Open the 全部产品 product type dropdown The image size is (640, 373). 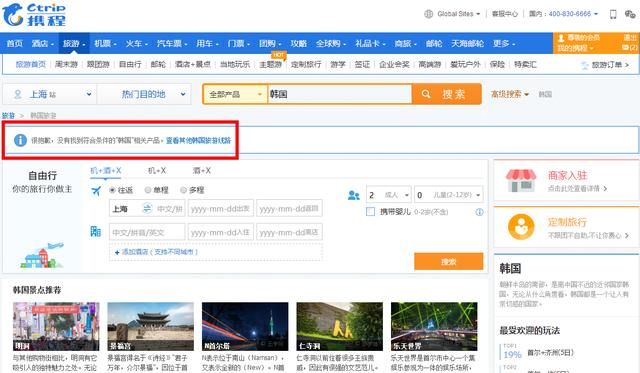point(236,94)
